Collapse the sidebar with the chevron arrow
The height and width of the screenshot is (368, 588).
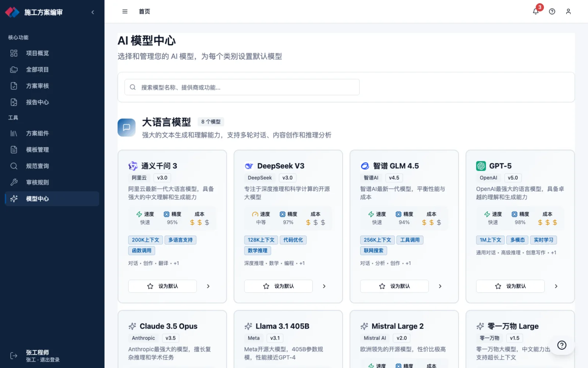[93, 12]
